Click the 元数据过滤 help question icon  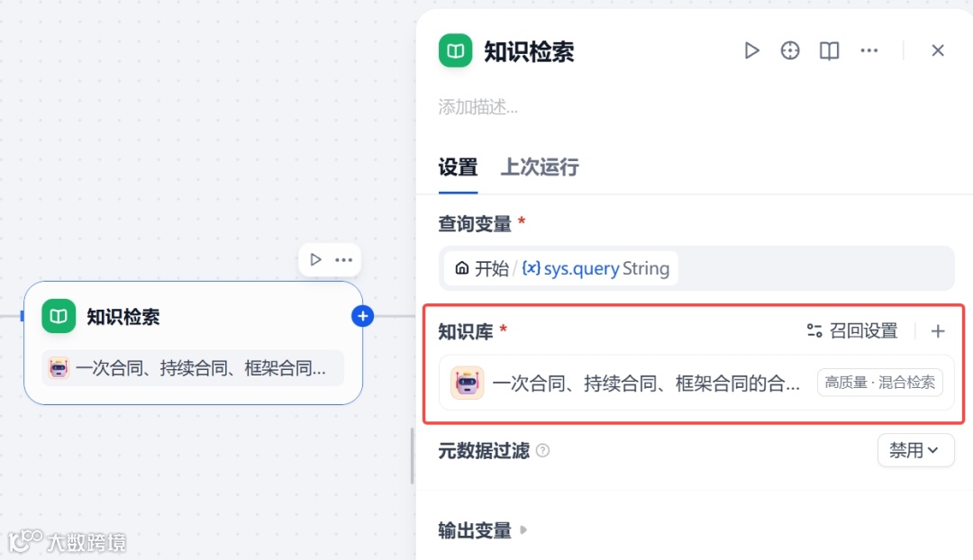click(x=543, y=450)
